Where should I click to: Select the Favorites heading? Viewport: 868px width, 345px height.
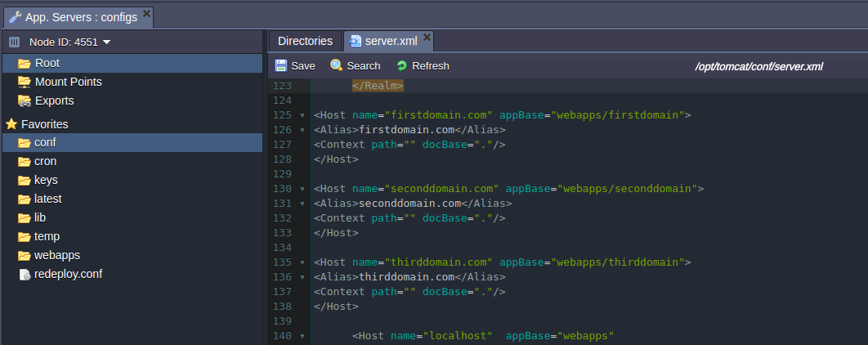[x=44, y=124]
